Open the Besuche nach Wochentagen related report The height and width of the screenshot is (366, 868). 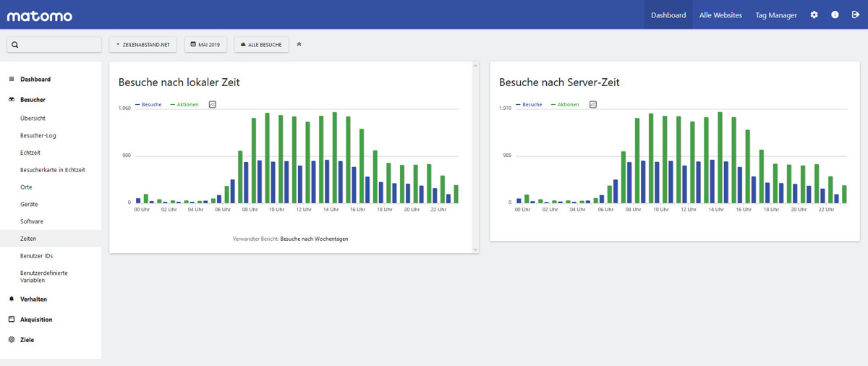coord(314,239)
